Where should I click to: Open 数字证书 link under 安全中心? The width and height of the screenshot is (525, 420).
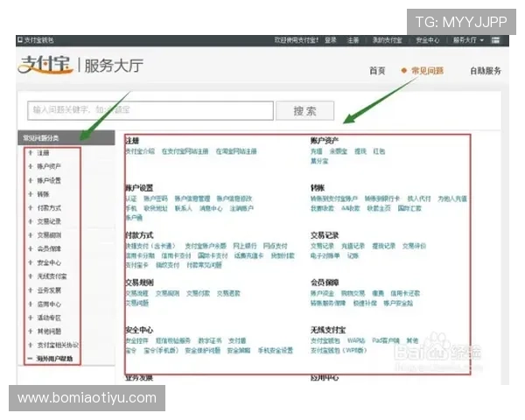click(210, 340)
